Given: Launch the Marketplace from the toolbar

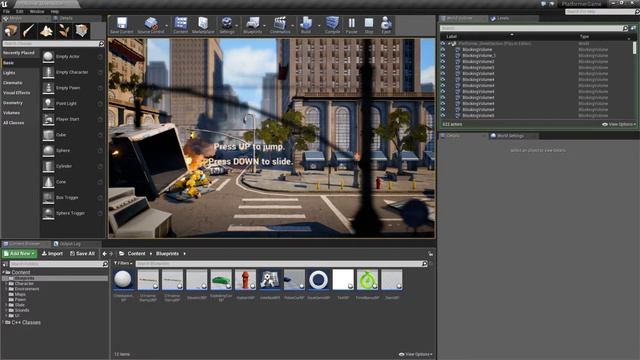Looking at the screenshot, I should (x=203, y=23).
